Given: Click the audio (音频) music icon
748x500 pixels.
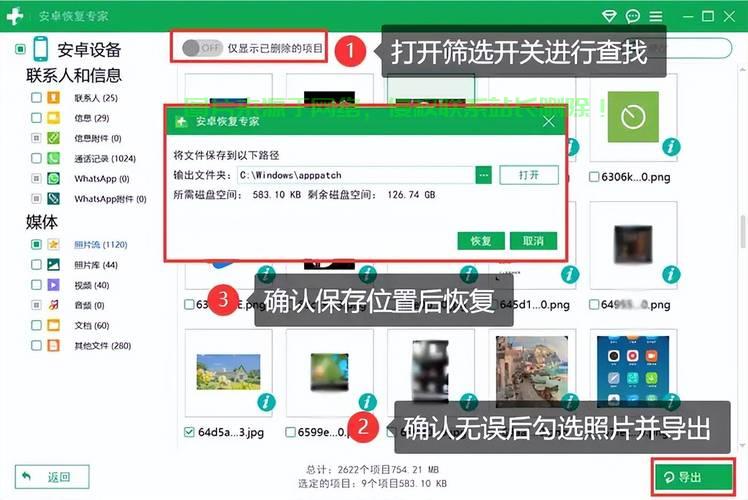Looking at the screenshot, I should [x=53, y=305].
